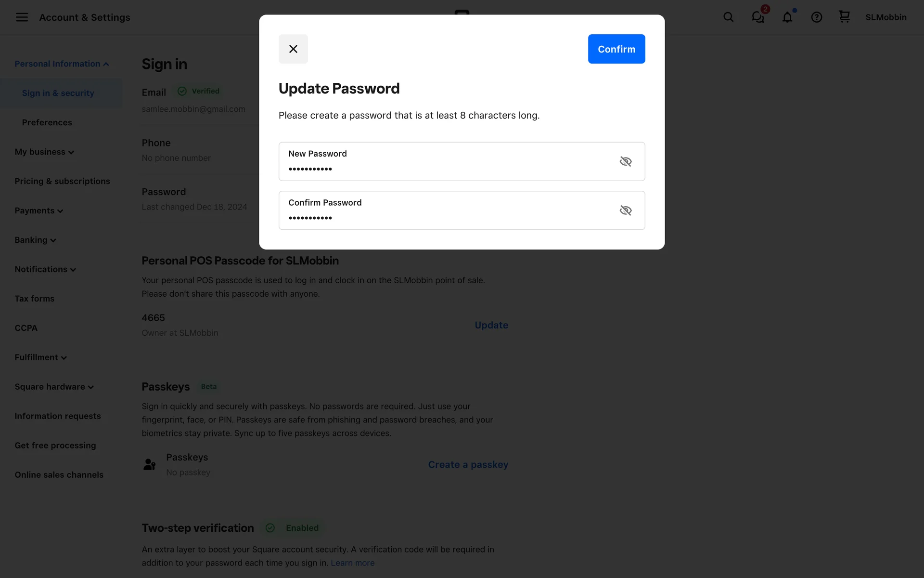
Task: Open the shopping cart icon
Action: pyautogui.click(x=844, y=17)
